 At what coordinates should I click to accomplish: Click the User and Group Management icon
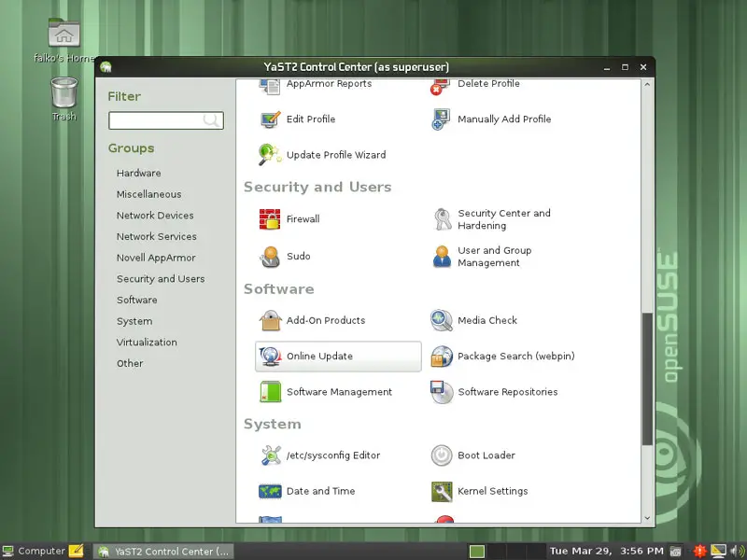[x=442, y=256]
